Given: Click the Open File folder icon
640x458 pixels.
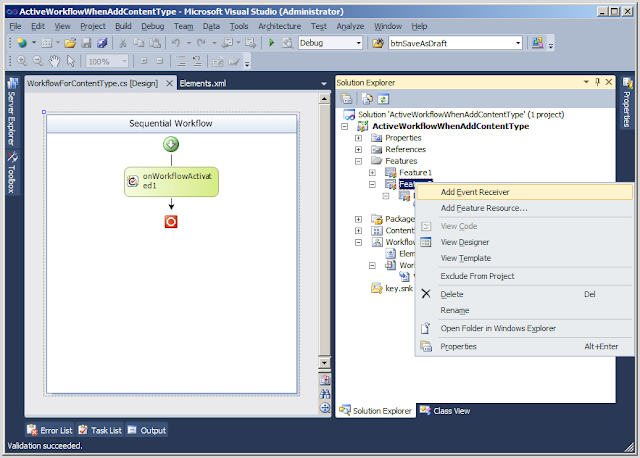Looking at the screenshot, I should point(70,43).
